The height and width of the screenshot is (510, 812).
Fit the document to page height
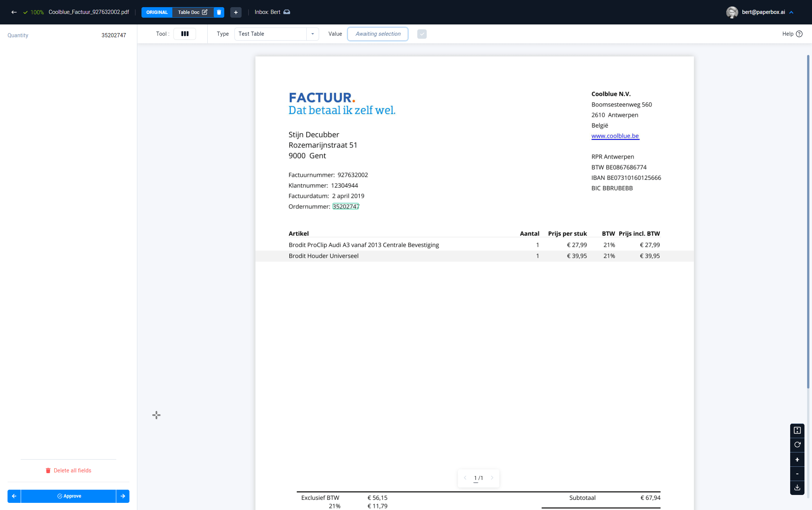pos(797,430)
